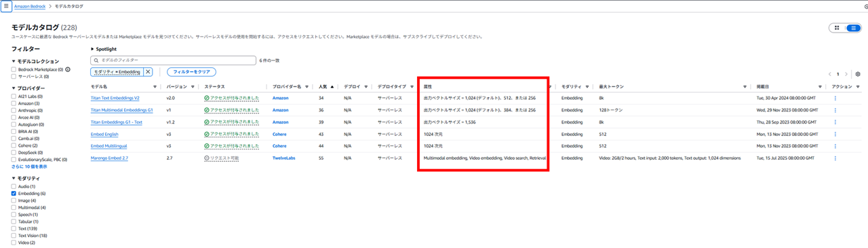Enable the Bedrock Marketplace collection filter
Screen dimensions: 868x248
[x=14, y=69]
